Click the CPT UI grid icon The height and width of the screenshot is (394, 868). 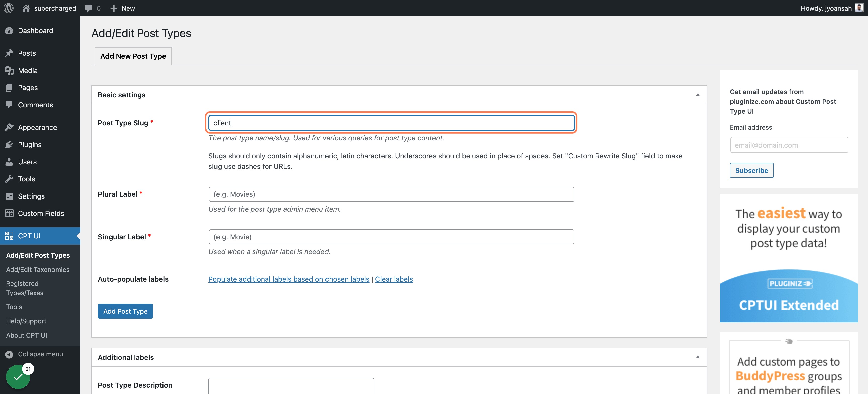[9, 236]
